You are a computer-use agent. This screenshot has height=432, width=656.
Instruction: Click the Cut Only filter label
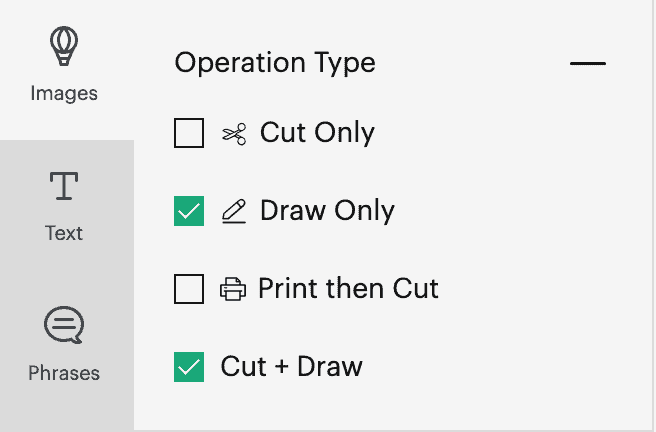pyautogui.click(x=317, y=133)
